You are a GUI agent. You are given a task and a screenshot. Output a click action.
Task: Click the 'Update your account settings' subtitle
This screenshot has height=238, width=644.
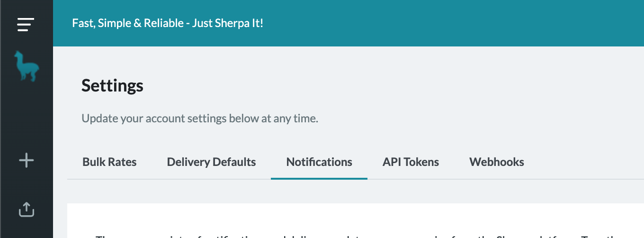[x=200, y=119]
